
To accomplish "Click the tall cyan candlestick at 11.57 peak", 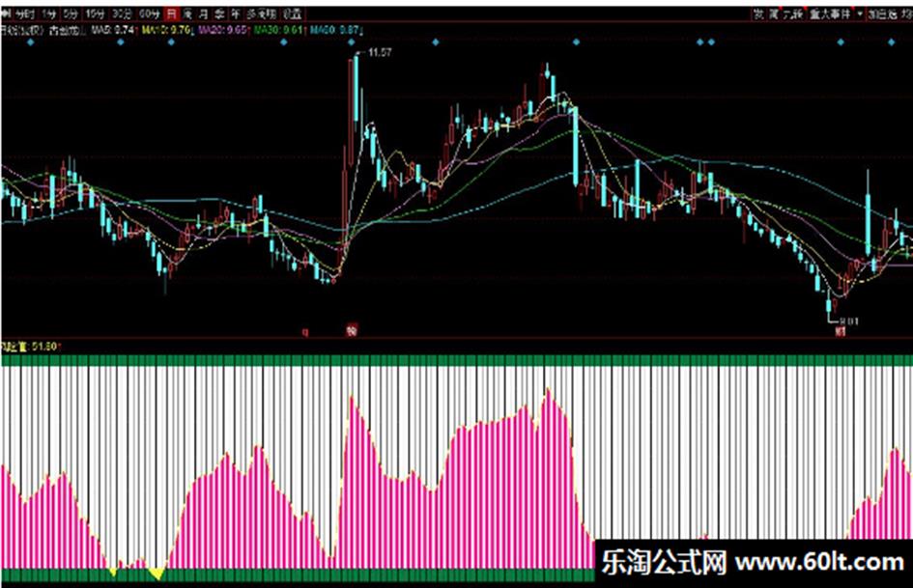I will coord(357,89).
